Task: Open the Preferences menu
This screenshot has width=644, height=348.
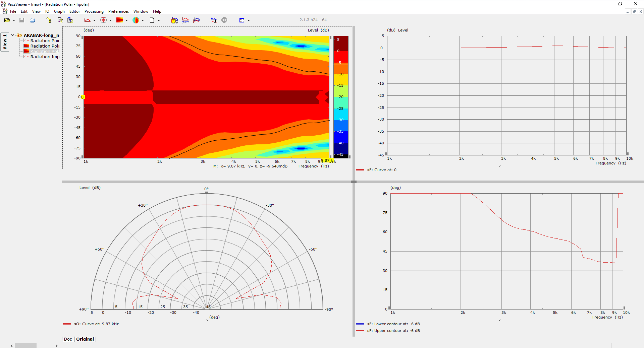Action: tap(118, 11)
